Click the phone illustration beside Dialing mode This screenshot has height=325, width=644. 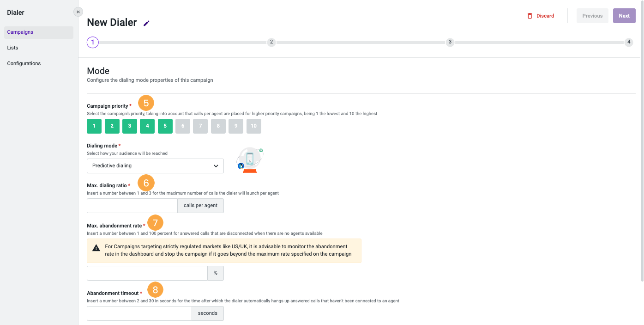click(x=249, y=159)
